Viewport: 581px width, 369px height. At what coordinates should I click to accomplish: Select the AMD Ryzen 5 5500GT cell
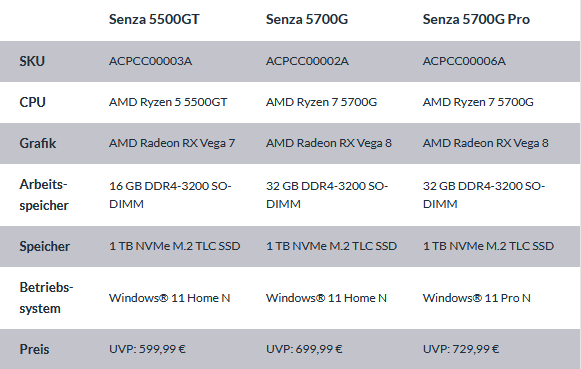168,102
